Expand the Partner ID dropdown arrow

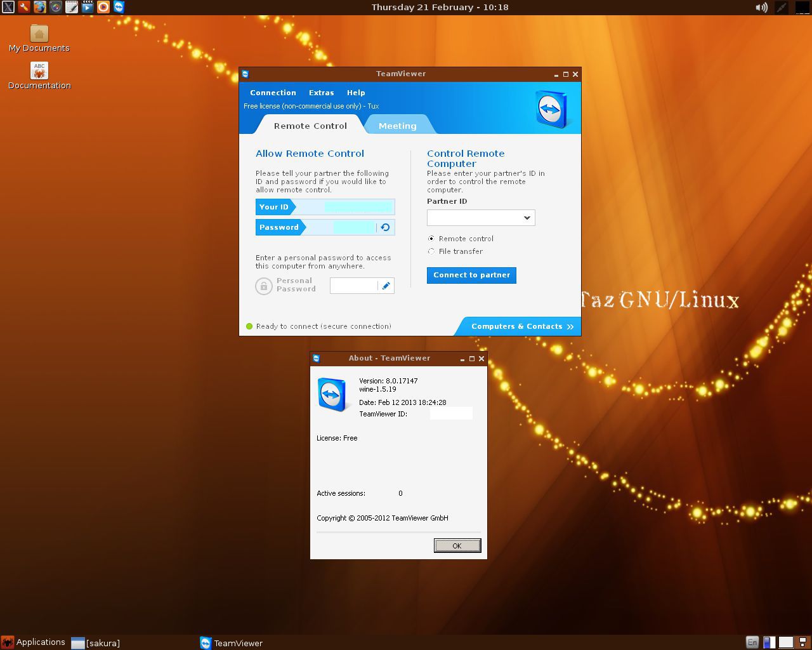pos(527,218)
